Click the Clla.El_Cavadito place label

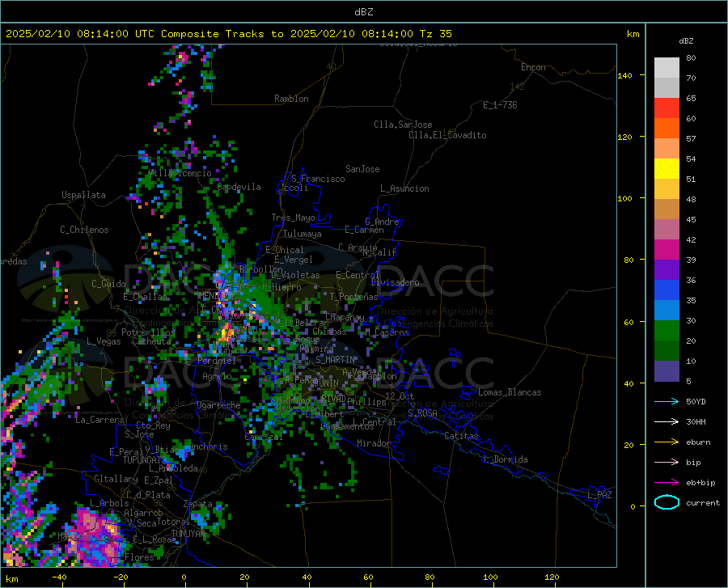447,135
